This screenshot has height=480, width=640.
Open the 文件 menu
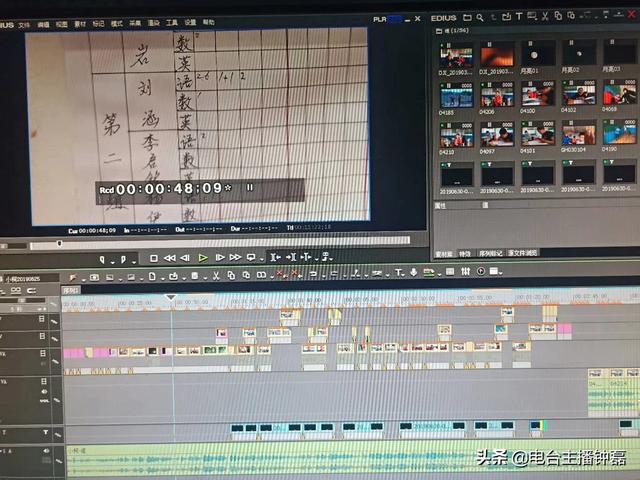pyautogui.click(x=25, y=22)
